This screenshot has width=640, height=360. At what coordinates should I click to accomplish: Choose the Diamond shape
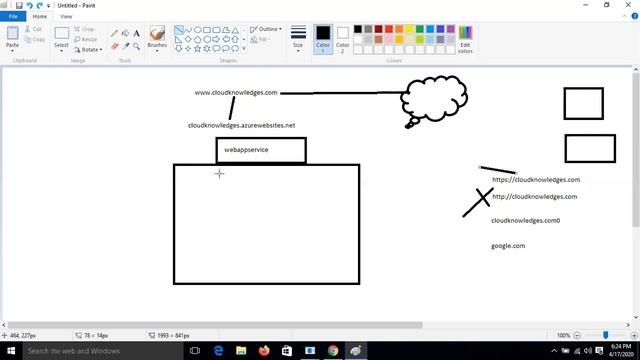point(188,39)
